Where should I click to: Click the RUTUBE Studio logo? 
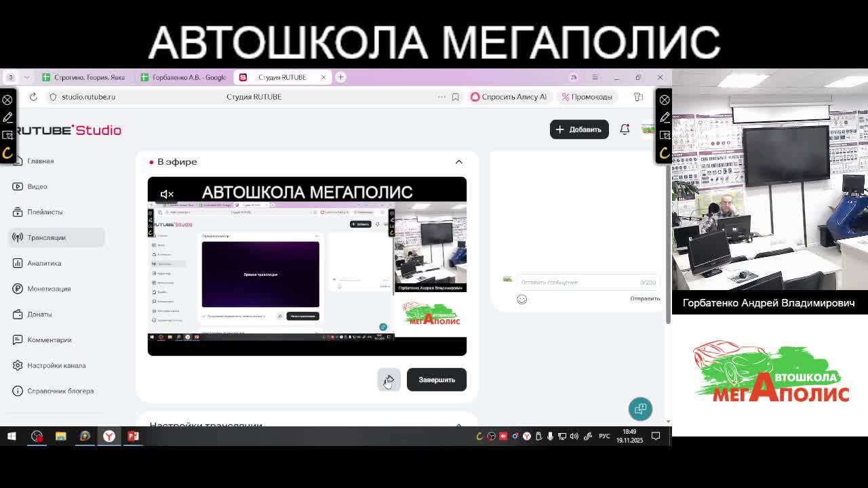tap(68, 130)
